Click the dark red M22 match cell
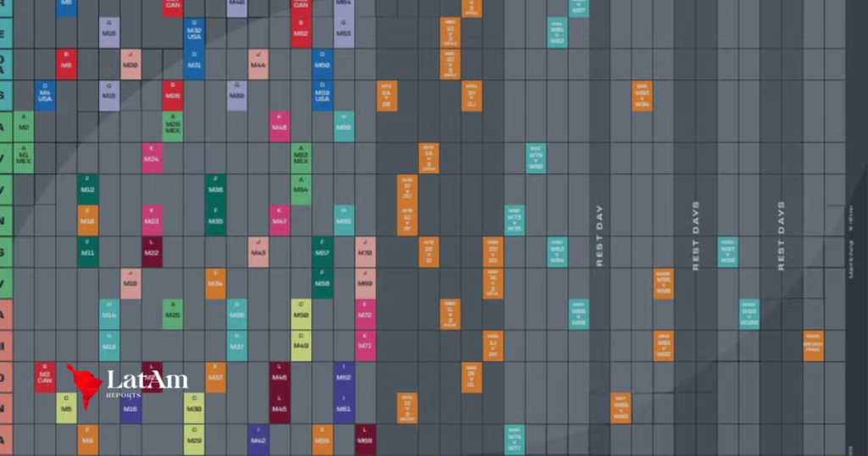The height and width of the screenshot is (456, 868). point(152,252)
